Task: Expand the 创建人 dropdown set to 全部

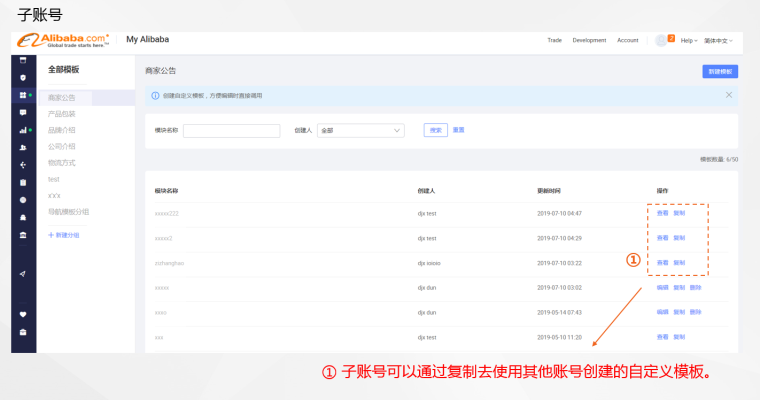Action: click(361, 130)
